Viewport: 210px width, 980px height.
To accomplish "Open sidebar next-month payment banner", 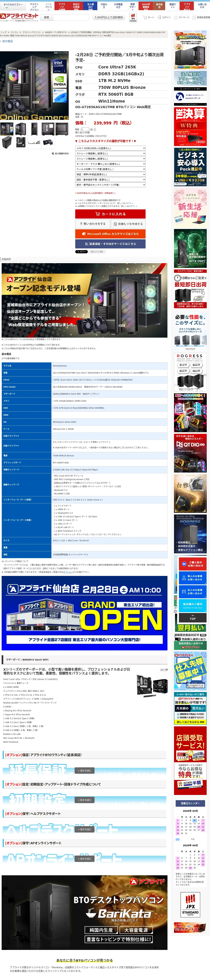I will pyautogui.click(x=190, y=628).
